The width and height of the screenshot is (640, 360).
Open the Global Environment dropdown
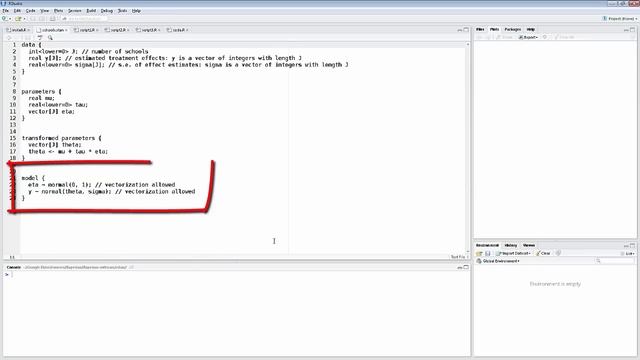pos(498,261)
